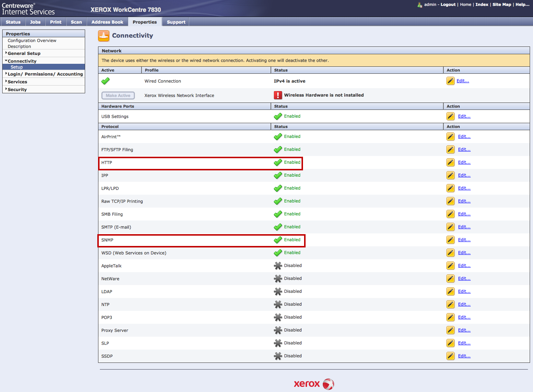533x392 pixels.
Task: Click Edit link in SSDP row
Action: tap(464, 356)
